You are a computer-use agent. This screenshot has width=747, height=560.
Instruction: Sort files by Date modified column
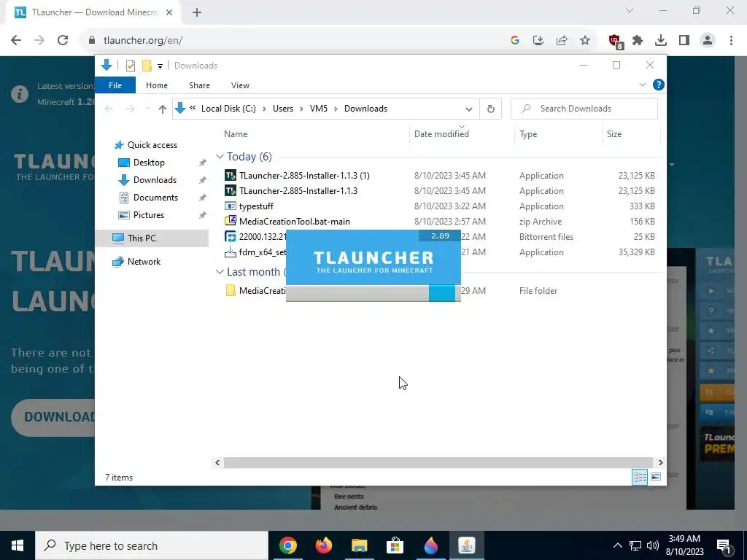(462, 134)
